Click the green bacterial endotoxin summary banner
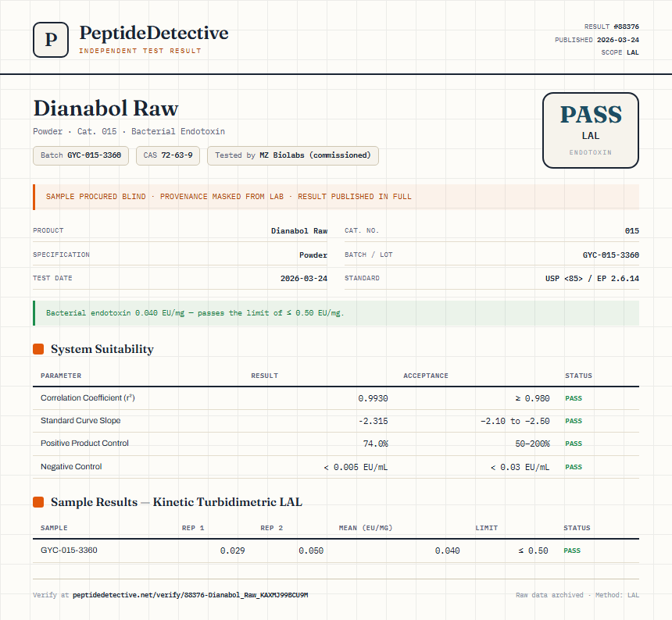The image size is (672, 620). coord(336,313)
